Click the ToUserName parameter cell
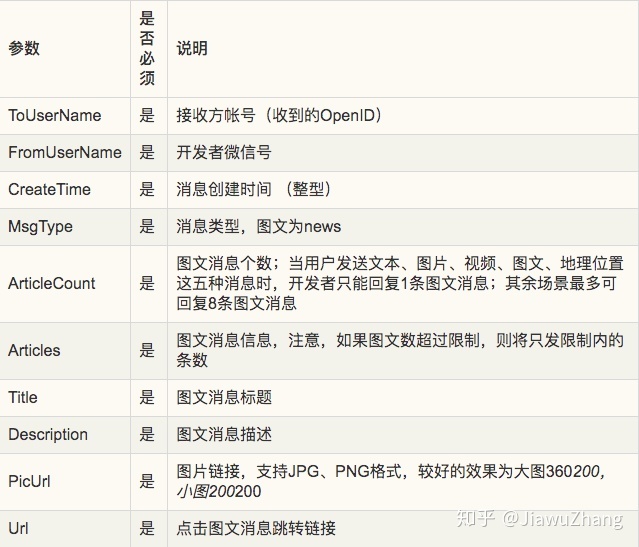 click(x=55, y=116)
